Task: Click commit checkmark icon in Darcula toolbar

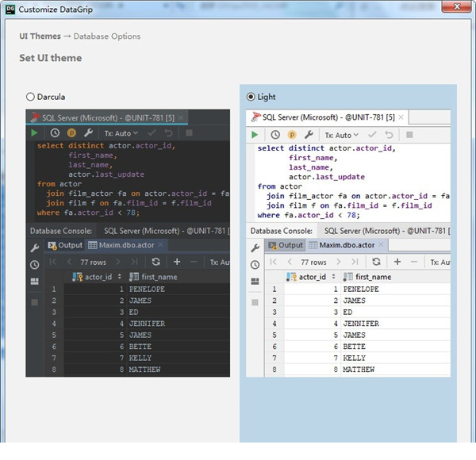Action: point(152,133)
